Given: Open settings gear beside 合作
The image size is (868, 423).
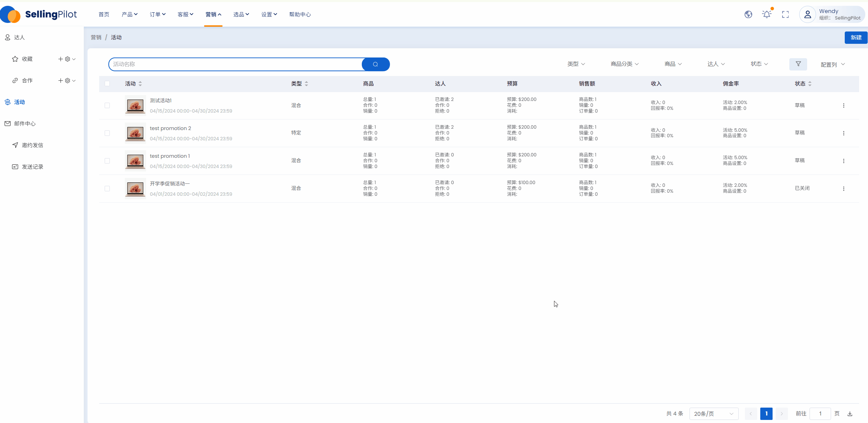Looking at the screenshot, I should pos(67,80).
